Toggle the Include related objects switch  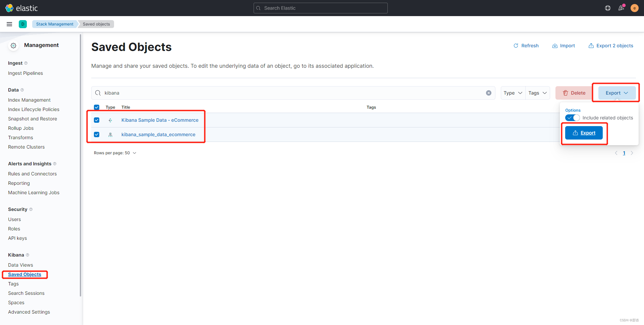pyautogui.click(x=572, y=118)
